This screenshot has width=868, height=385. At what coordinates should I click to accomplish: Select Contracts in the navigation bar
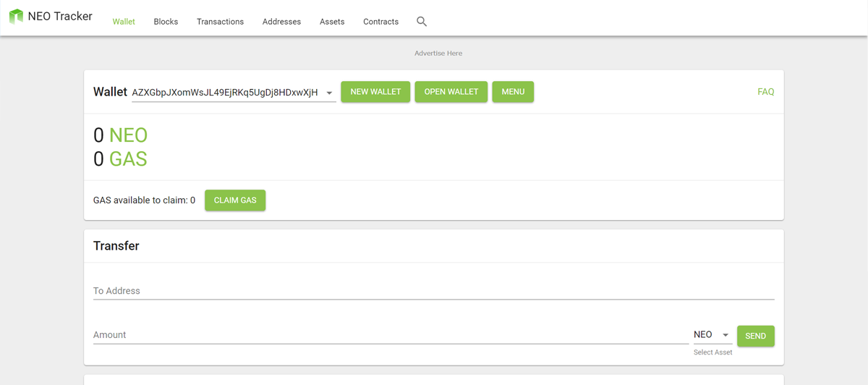coord(380,22)
